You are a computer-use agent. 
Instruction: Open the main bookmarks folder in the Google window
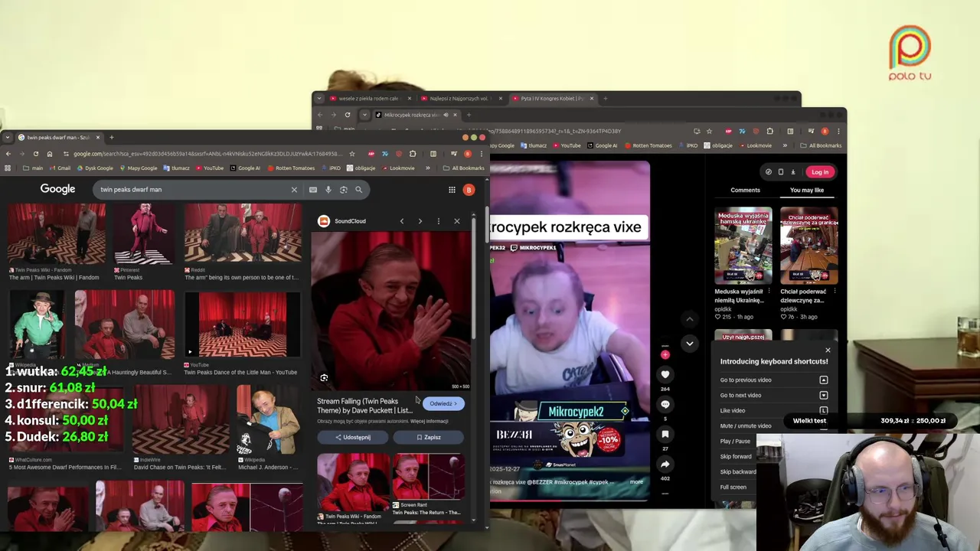tap(33, 168)
